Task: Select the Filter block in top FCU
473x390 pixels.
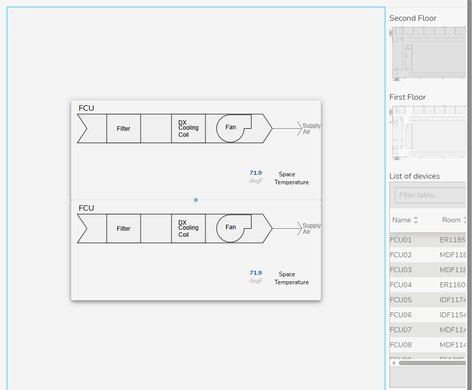Action: tap(123, 129)
